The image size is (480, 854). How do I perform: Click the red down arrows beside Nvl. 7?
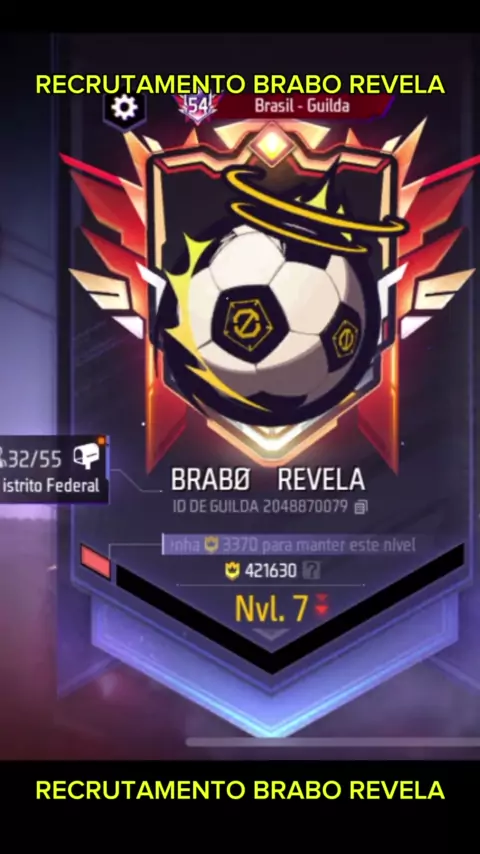pyautogui.click(x=321, y=607)
